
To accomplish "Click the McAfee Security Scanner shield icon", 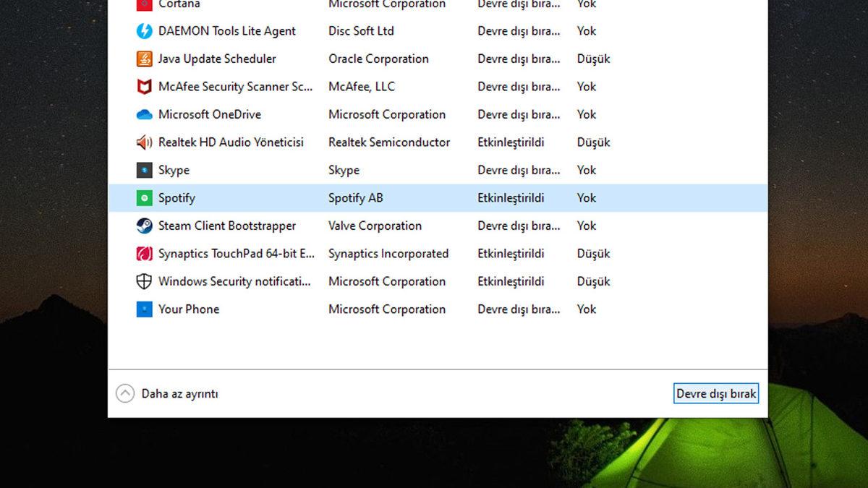I will click(x=144, y=86).
